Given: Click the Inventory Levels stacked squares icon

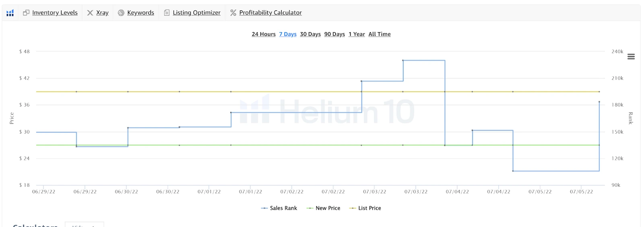Looking at the screenshot, I should (26, 13).
